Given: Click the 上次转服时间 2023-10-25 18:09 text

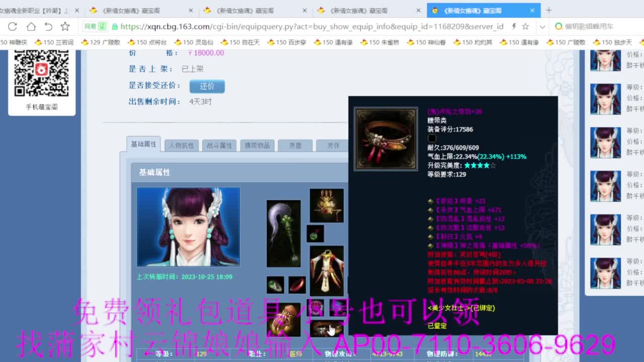Looking at the screenshot, I should coord(184,277).
